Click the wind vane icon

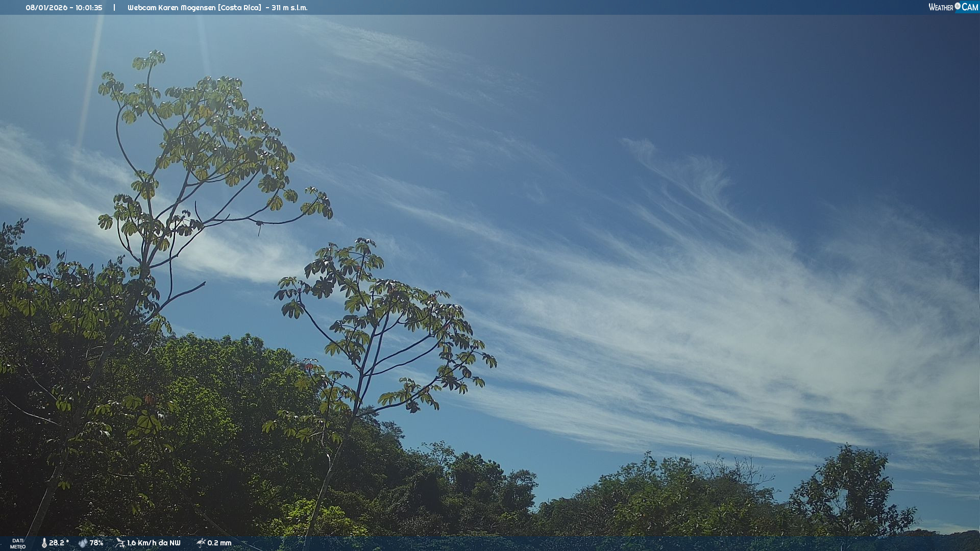point(120,543)
